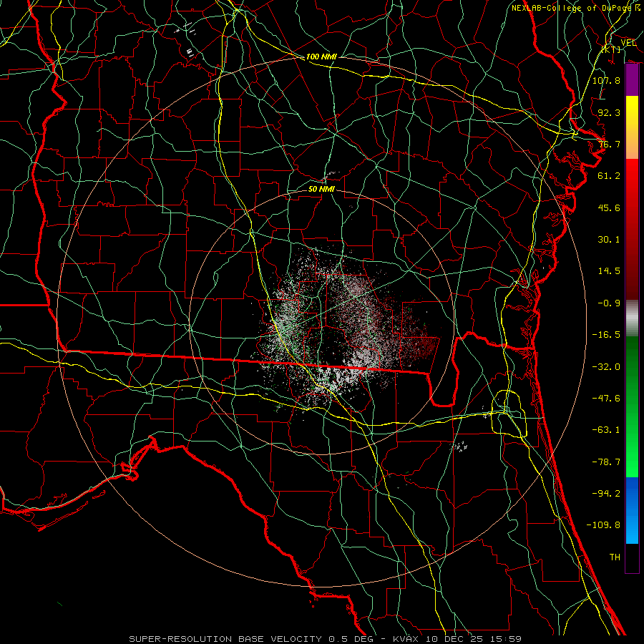
Task: Select the -0.9 value on velocity scale
Action: 609,303
